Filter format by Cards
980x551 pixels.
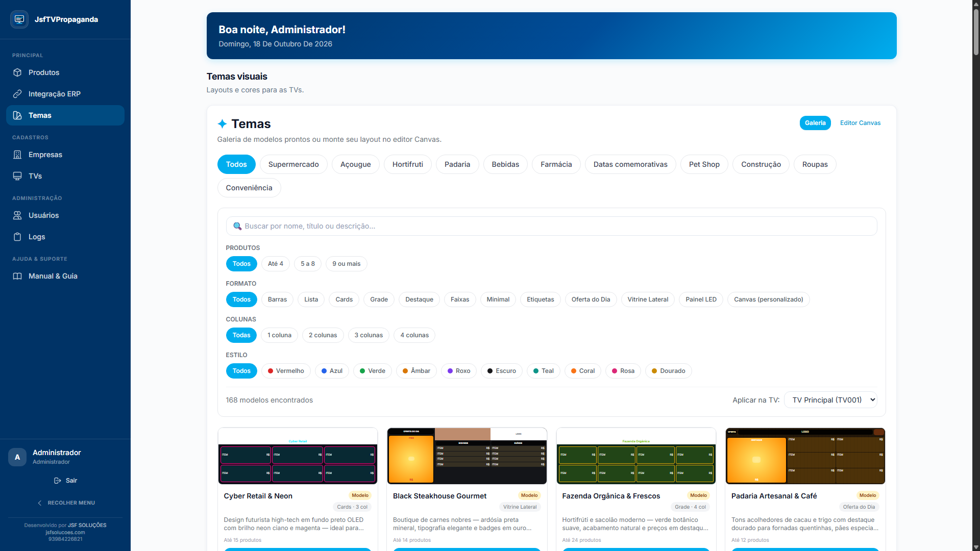click(344, 299)
